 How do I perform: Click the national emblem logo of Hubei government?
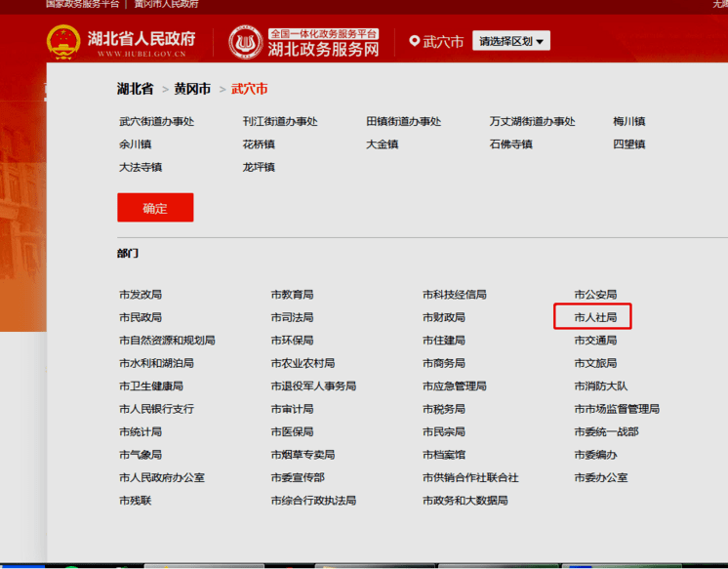point(63,42)
